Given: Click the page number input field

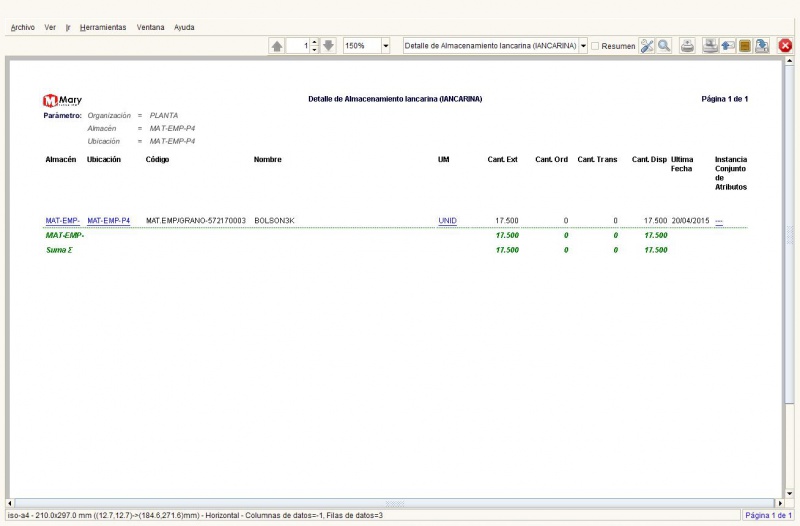Looking at the screenshot, I should (x=298, y=46).
